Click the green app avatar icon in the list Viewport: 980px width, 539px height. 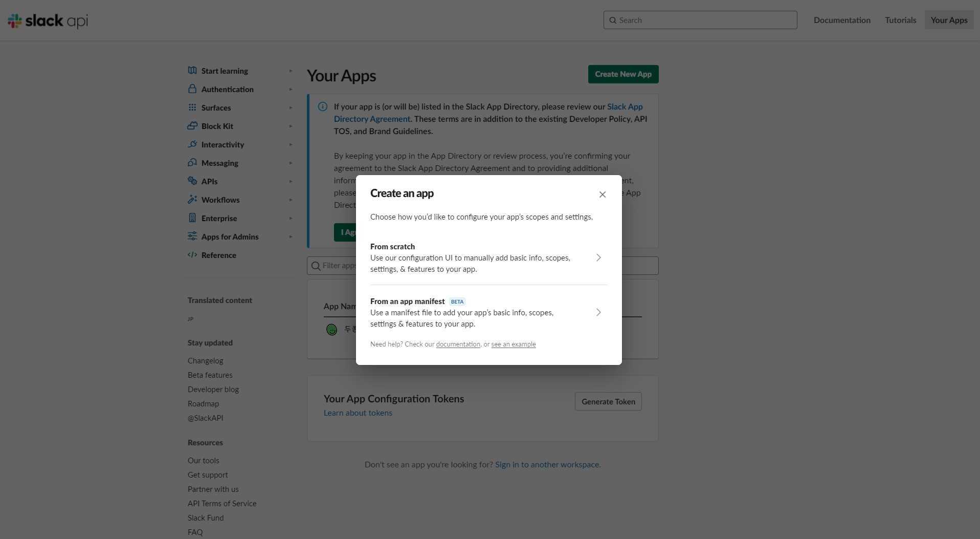tap(332, 330)
